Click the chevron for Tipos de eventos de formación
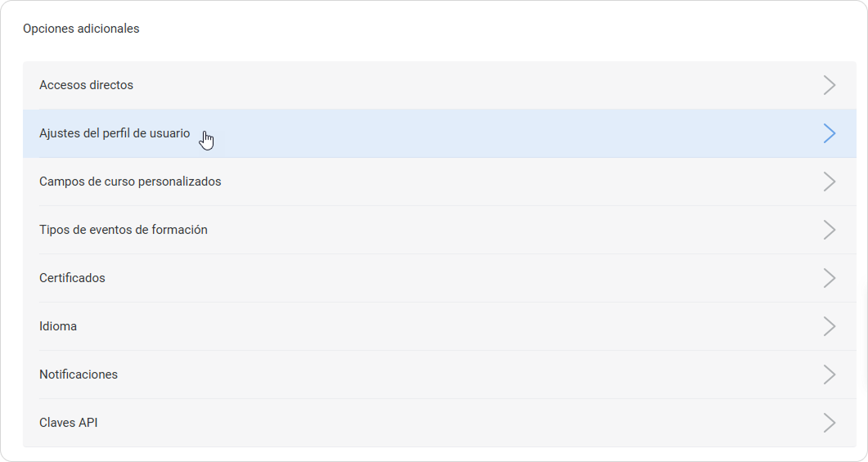 click(x=830, y=230)
